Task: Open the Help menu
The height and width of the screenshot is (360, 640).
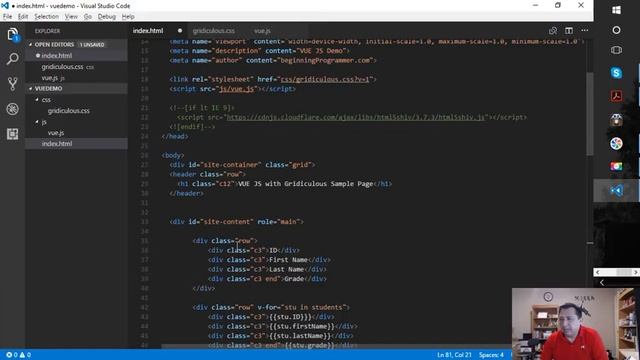Action: point(128,17)
